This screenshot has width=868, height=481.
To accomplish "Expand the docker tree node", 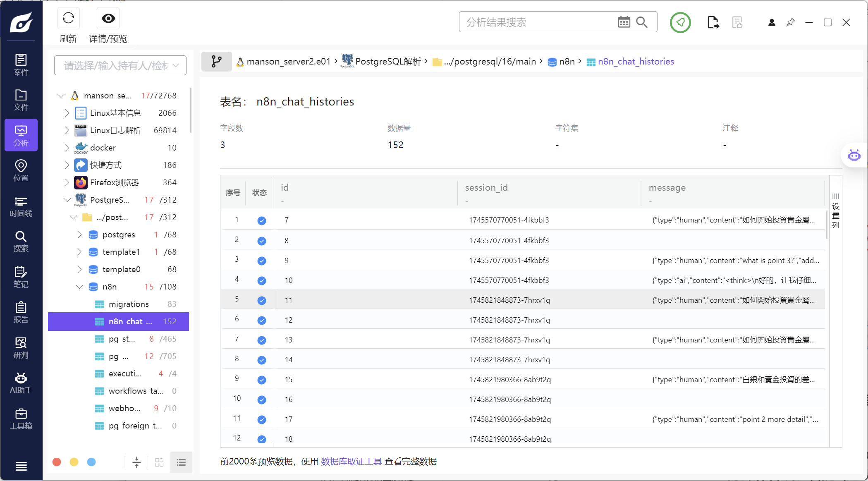I will (67, 148).
